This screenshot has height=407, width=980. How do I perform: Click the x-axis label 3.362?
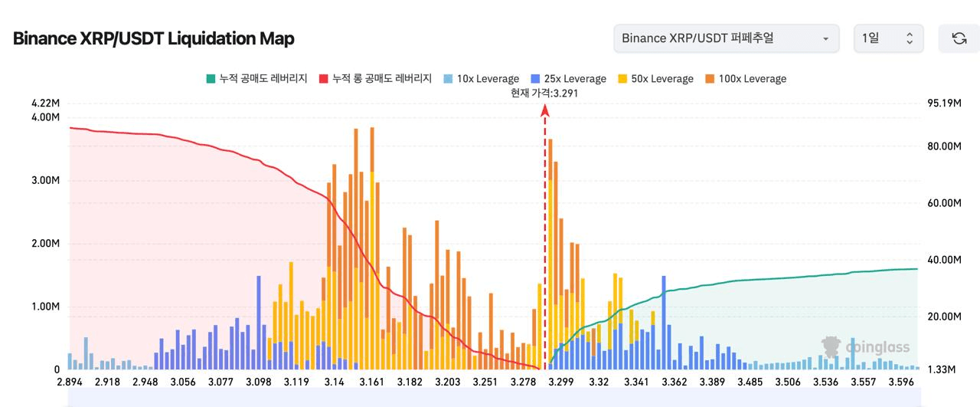point(675,382)
